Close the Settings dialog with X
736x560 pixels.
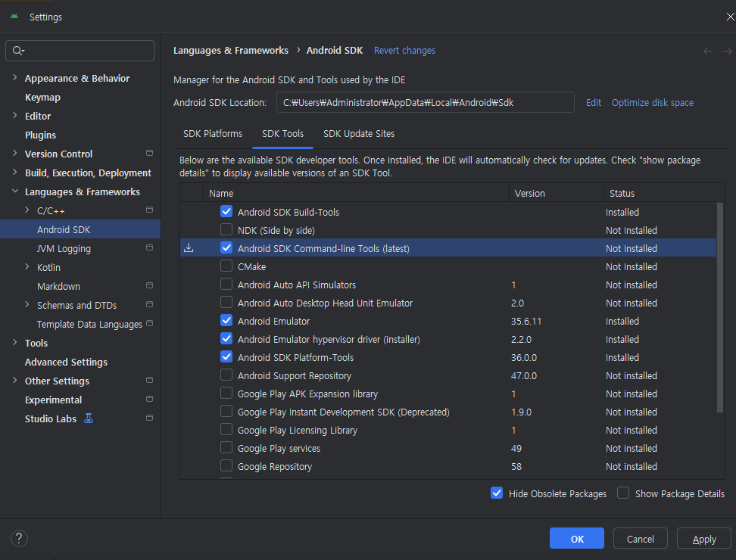pyautogui.click(x=731, y=17)
